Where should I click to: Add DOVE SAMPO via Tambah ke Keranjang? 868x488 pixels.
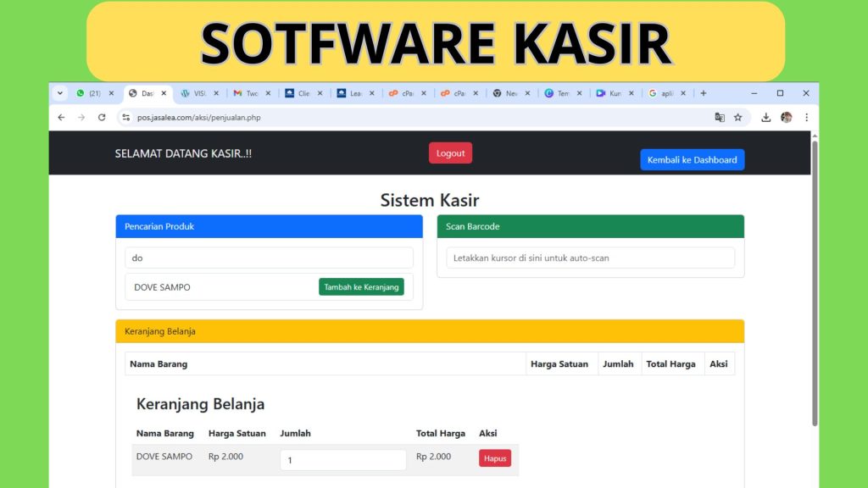362,286
